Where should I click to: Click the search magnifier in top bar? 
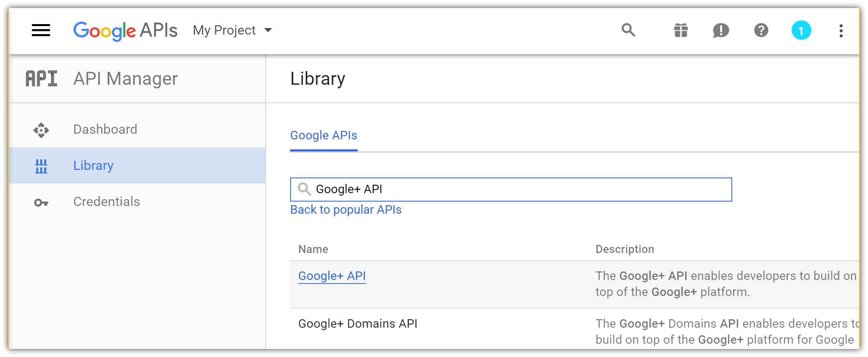[628, 30]
